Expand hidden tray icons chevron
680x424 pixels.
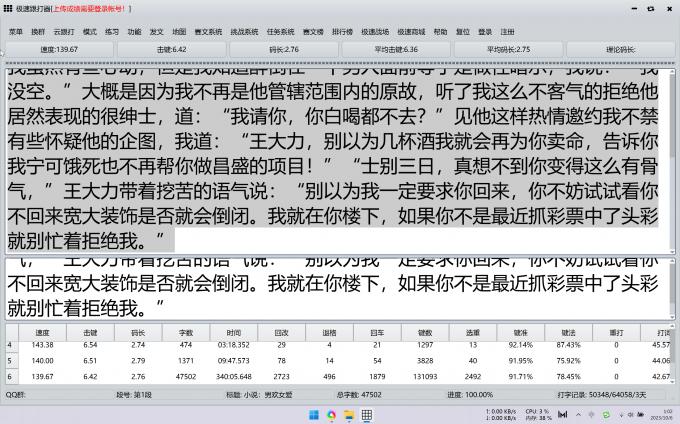(578, 415)
